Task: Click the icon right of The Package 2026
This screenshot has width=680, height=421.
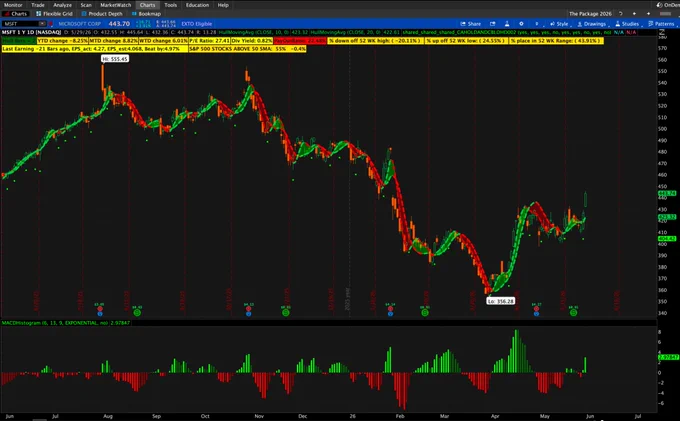Action: 621,14
